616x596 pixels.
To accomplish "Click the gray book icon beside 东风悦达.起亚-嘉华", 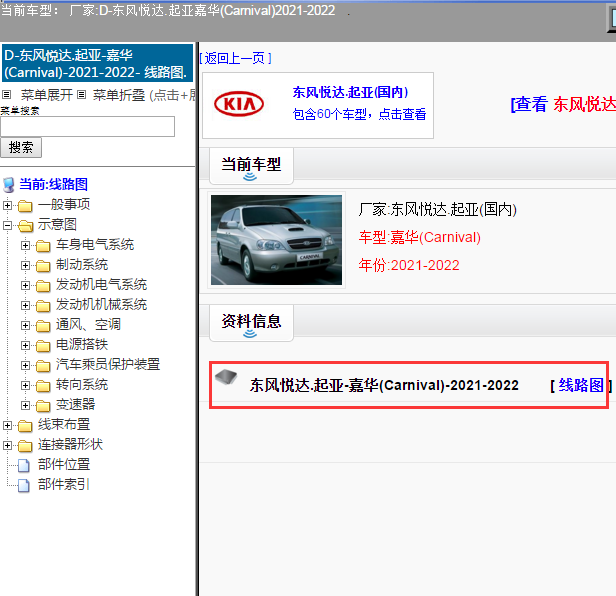I will [226, 377].
